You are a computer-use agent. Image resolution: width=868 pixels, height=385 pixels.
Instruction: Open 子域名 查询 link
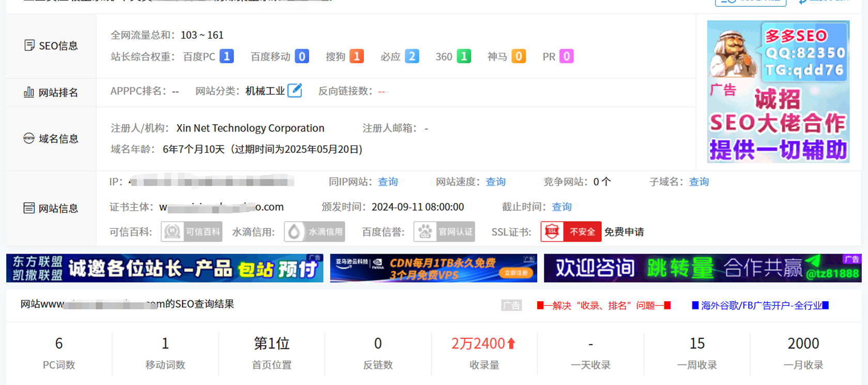(x=699, y=182)
